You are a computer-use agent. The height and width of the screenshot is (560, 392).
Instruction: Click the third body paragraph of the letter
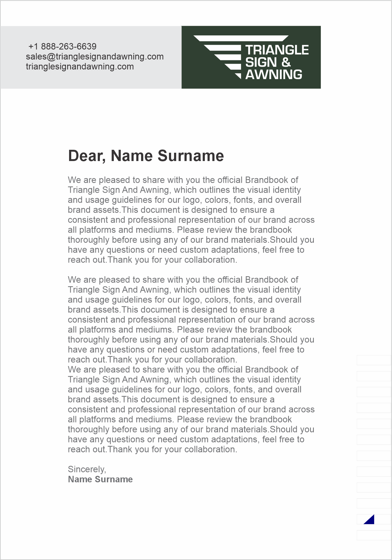(191, 409)
